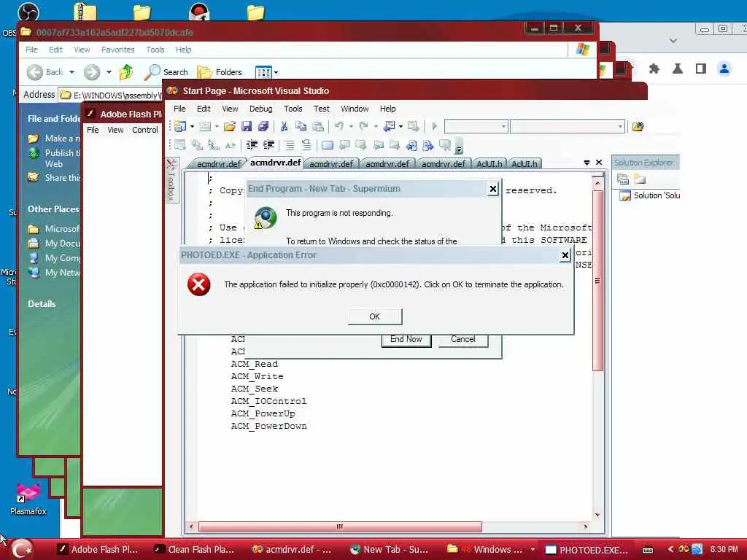Open the browser side panel icon
747x560 pixels.
click(x=701, y=69)
